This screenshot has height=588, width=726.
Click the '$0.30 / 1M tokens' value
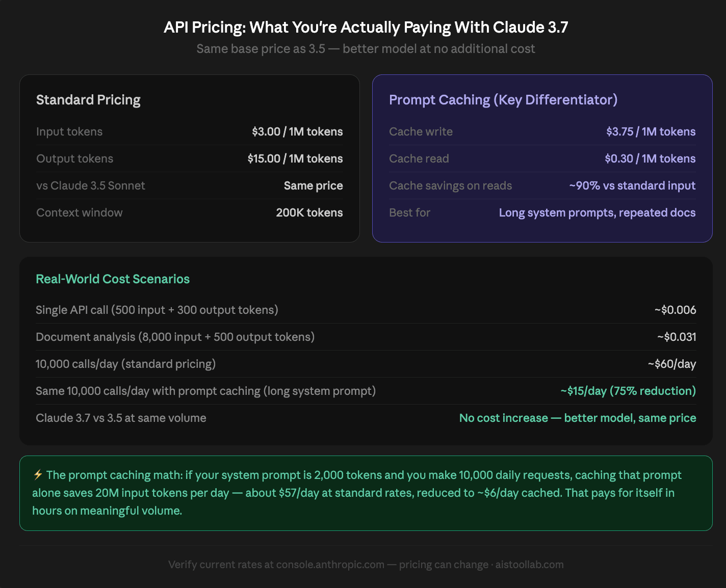coord(650,158)
